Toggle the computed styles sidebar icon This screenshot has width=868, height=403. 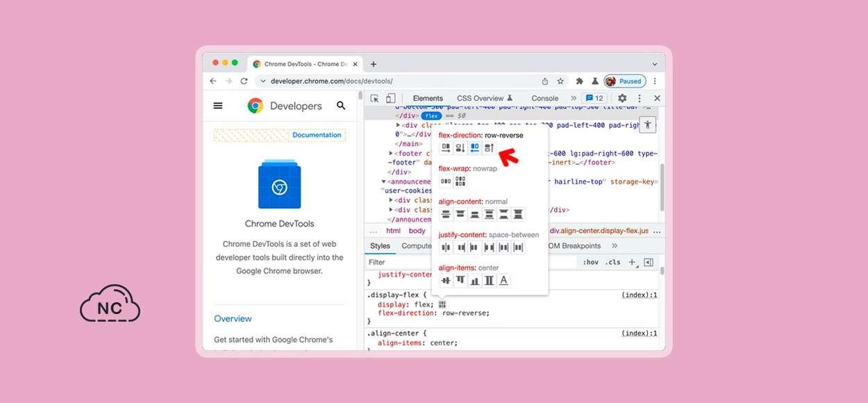tap(648, 263)
